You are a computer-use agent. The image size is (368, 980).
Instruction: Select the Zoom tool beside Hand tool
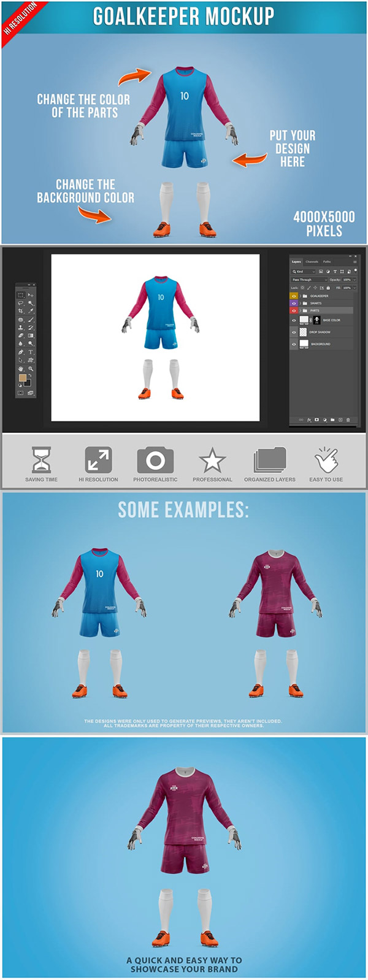coord(31,369)
